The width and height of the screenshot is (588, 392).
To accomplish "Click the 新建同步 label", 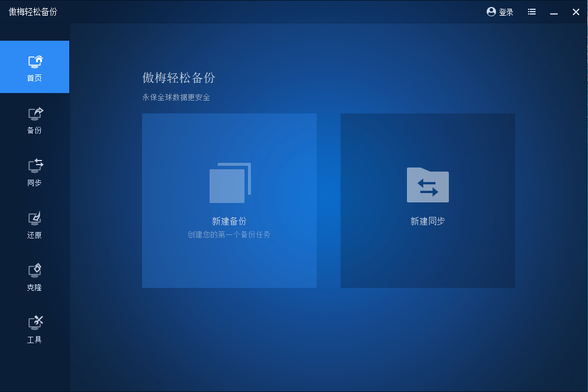I will 427,221.
